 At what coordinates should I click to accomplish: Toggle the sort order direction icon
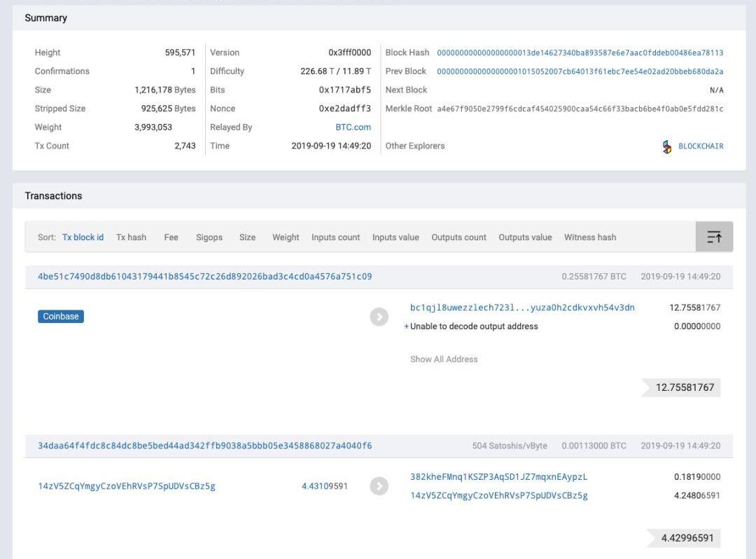714,237
